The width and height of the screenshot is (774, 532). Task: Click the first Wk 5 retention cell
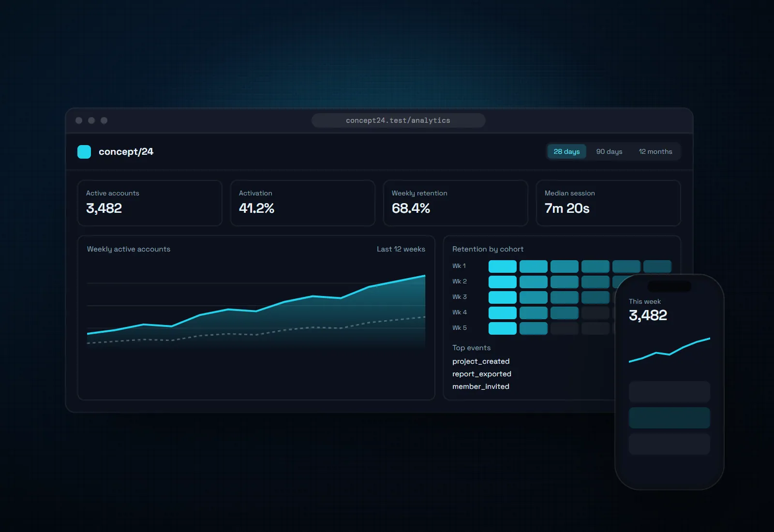(503, 328)
